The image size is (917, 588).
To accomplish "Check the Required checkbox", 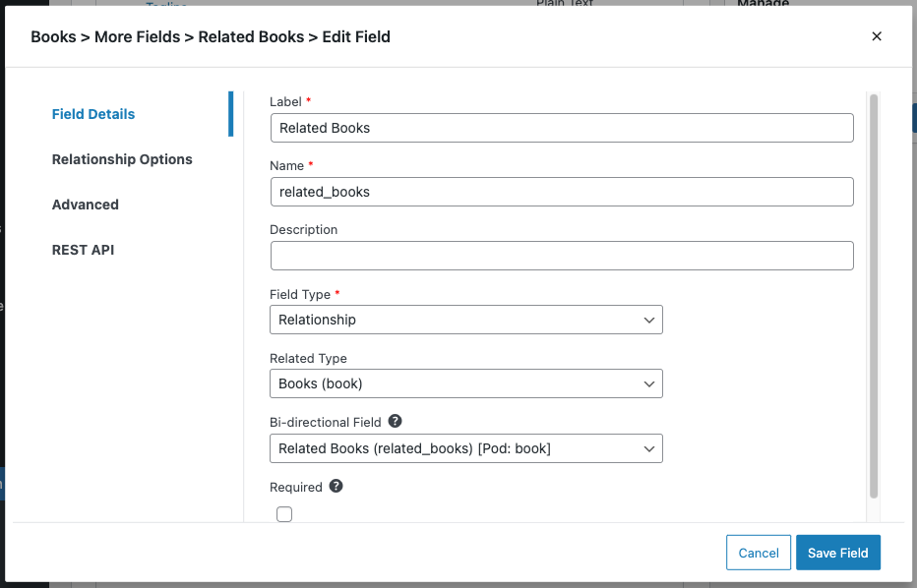I will [284, 513].
